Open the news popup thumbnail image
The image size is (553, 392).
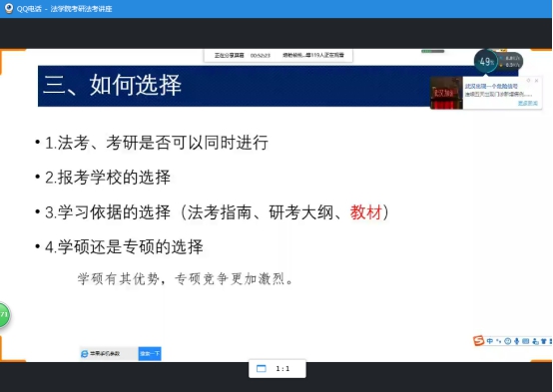coord(446,93)
